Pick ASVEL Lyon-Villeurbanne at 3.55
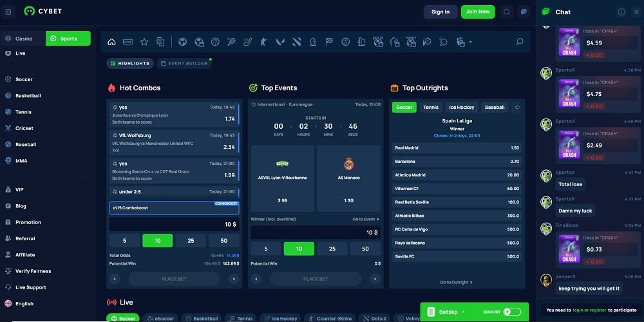The height and width of the screenshot is (322, 644). click(283, 178)
